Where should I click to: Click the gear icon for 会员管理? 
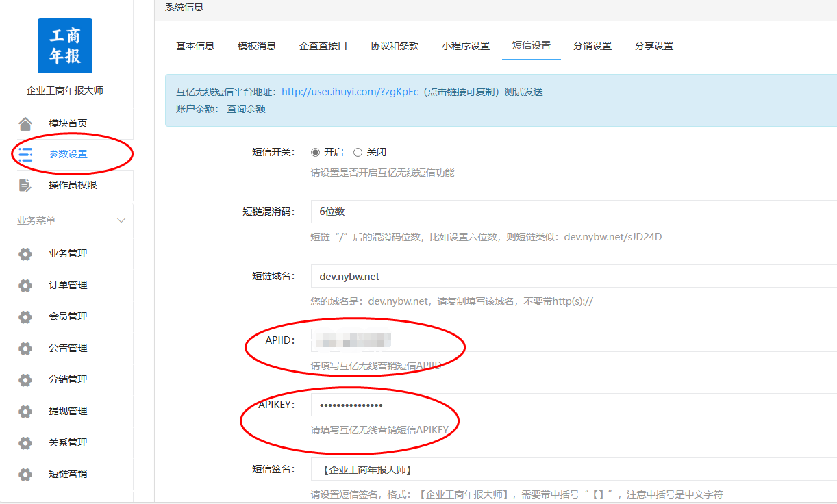[x=25, y=317]
